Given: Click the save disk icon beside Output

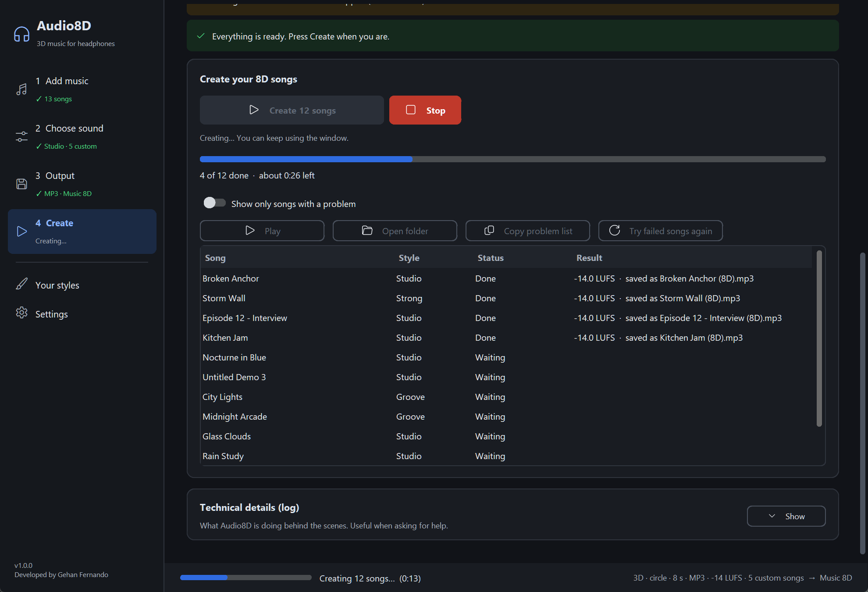Looking at the screenshot, I should coord(21,184).
